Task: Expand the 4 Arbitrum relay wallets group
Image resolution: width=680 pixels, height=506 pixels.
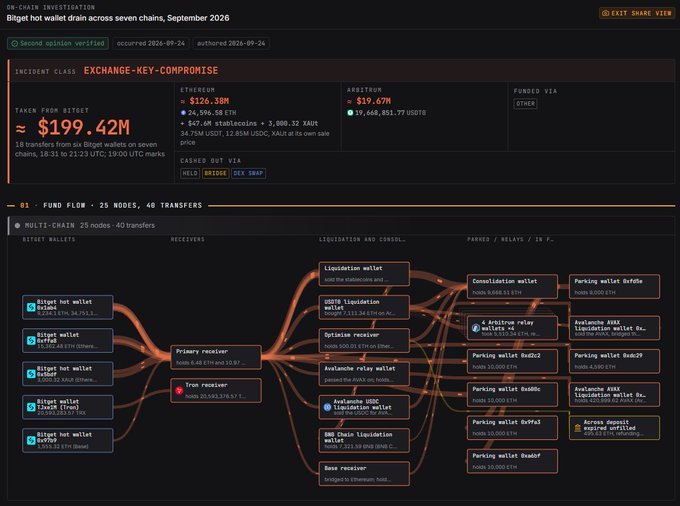Action: [513, 328]
